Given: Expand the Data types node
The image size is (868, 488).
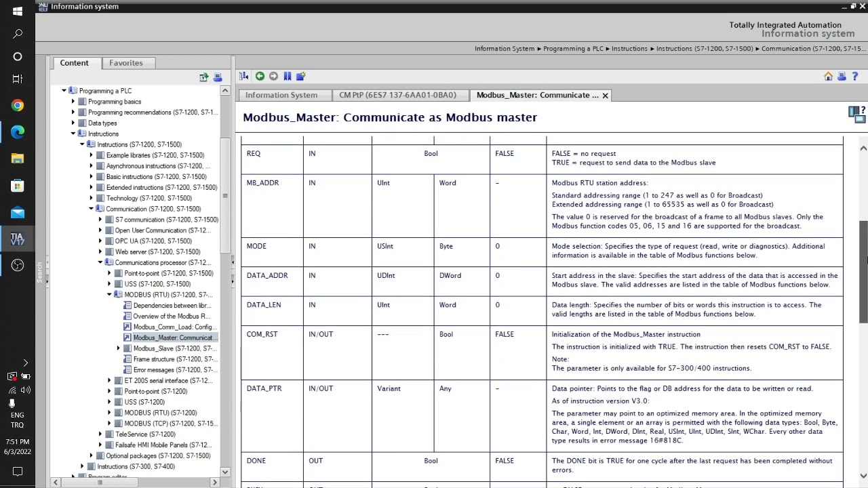Looking at the screenshot, I should [x=73, y=123].
